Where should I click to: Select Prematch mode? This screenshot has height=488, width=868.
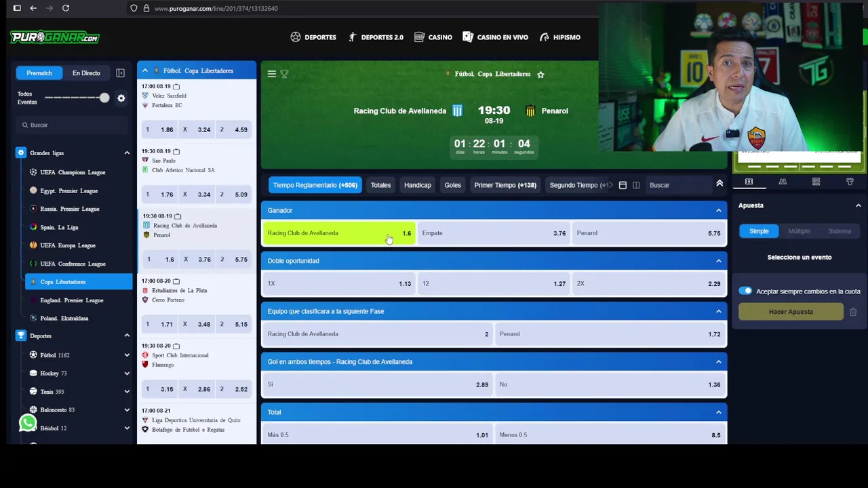[x=39, y=73]
